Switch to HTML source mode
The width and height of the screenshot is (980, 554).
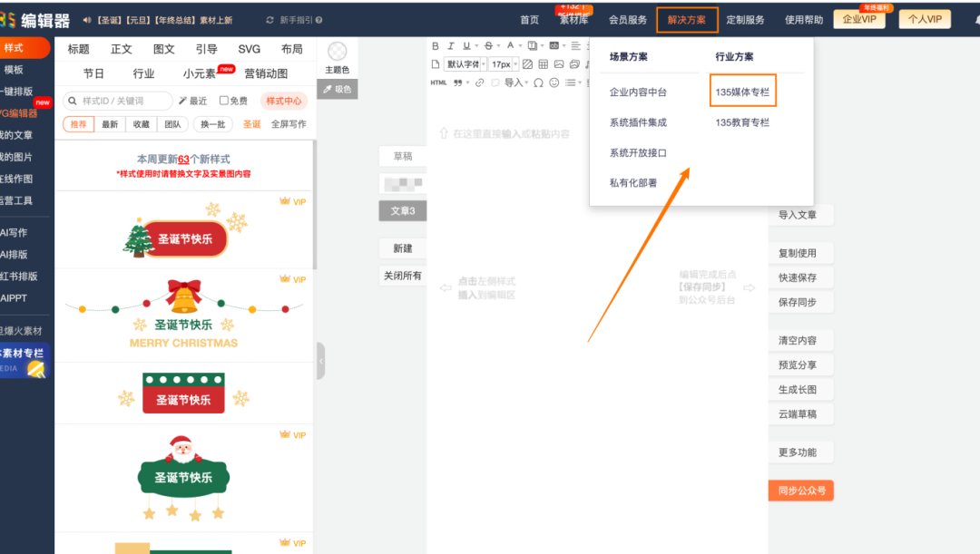click(x=438, y=83)
